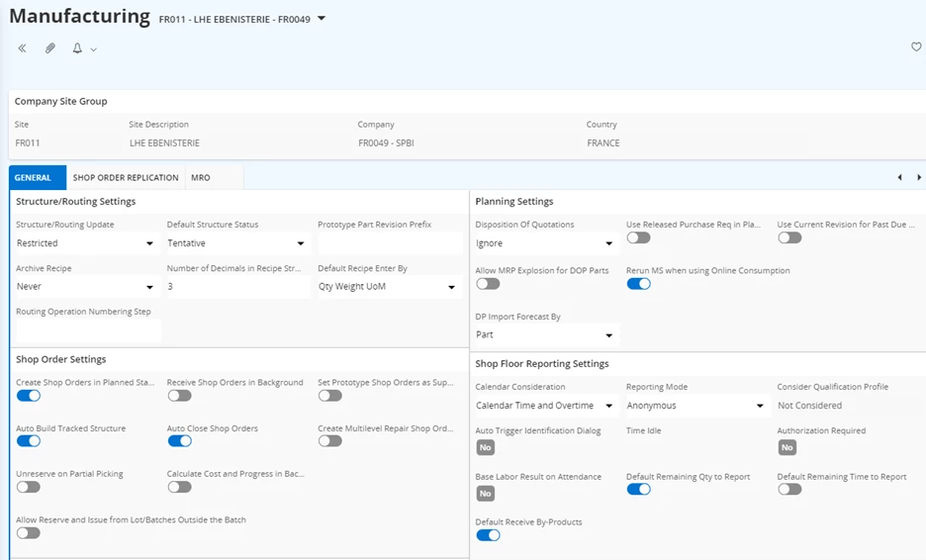Switch to the Shop Order Replication tab
Screen dimensions: 926x560
click(126, 178)
